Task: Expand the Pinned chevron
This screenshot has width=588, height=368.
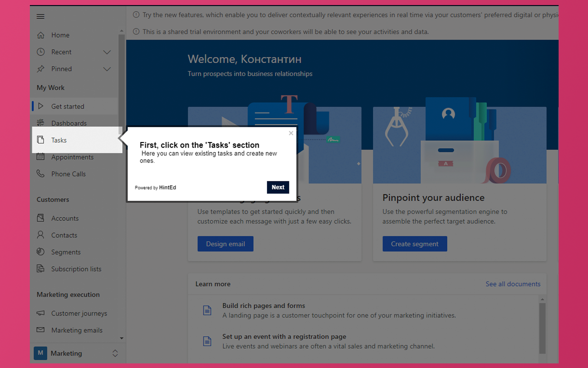Action: coord(107,69)
